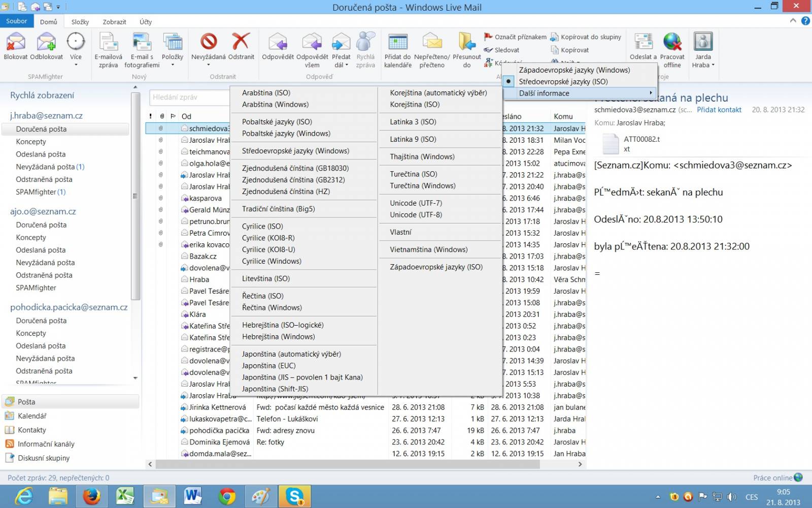Image resolution: width=812 pixels, height=508 pixels.
Task: Click Sledovat watch button
Action: (x=501, y=50)
